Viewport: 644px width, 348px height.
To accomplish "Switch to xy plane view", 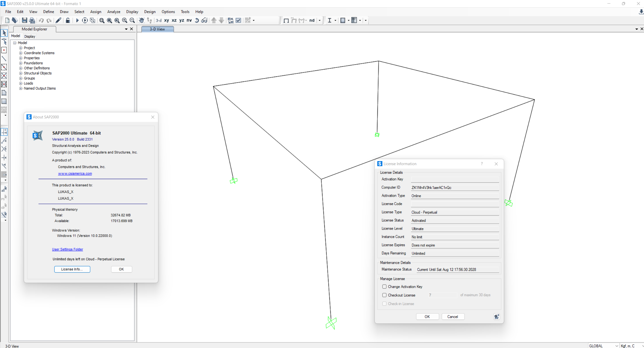I will pos(166,20).
